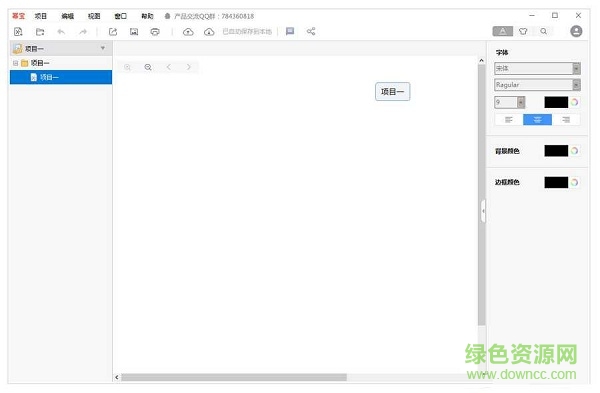Open the blue comment bubble icon
The width and height of the screenshot is (600, 393).
click(x=290, y=31)
